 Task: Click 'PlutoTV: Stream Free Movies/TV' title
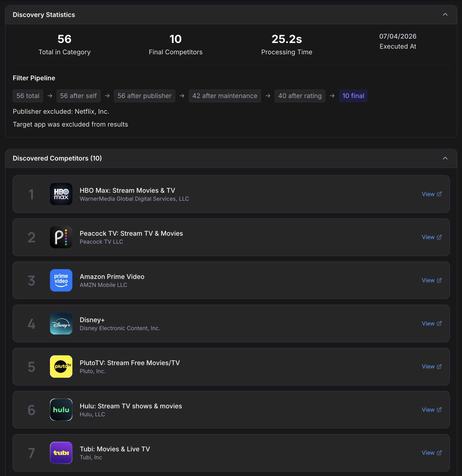[130, 363]
